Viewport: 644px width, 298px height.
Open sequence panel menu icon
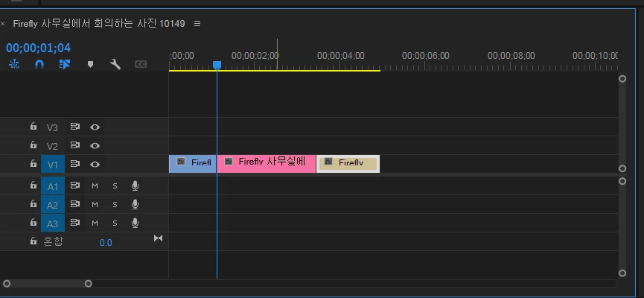(197, 23)
